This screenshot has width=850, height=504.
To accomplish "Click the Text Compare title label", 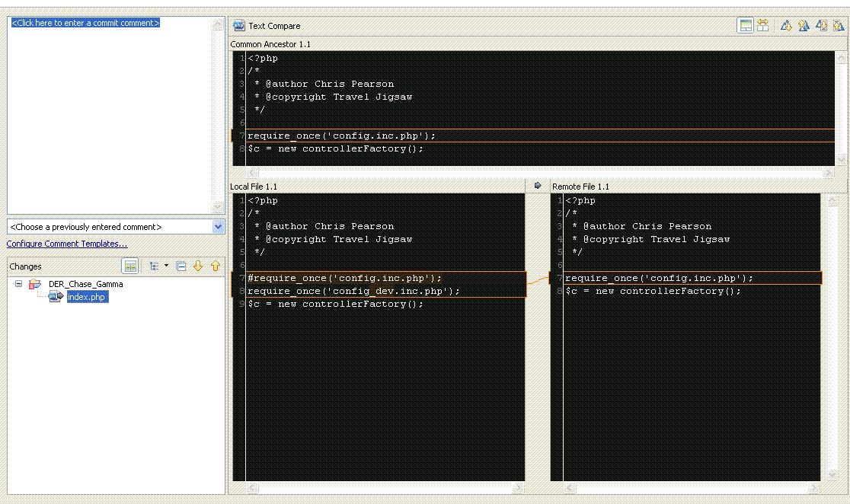I will tap(274, 25).
